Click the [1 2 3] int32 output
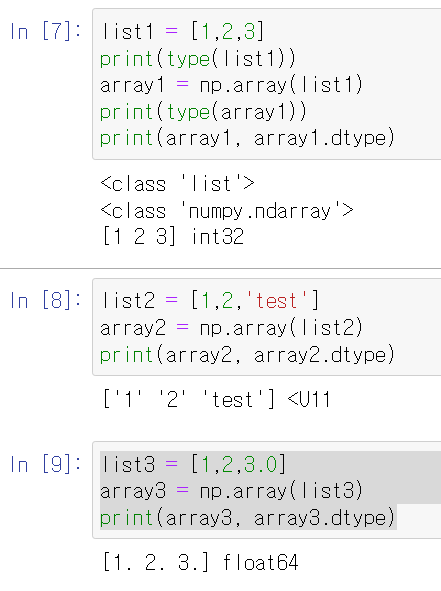The image size is (441, 591). pyautogui.click(x=173, y=237)
